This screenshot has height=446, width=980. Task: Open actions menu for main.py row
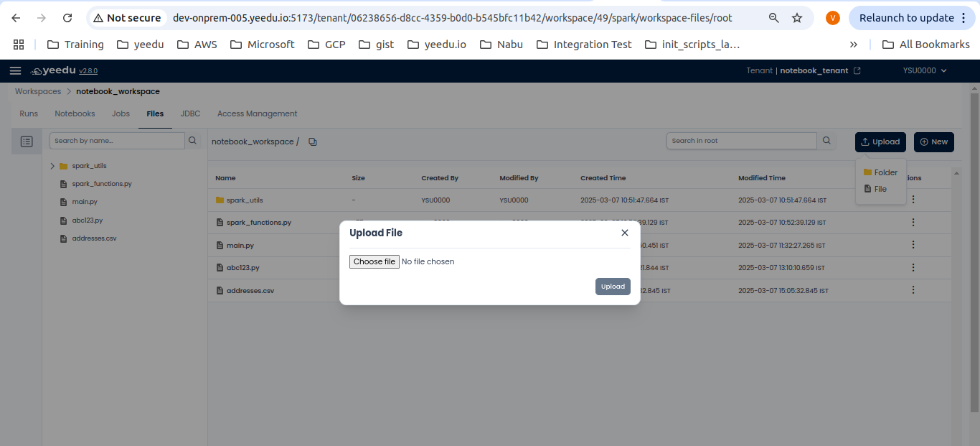(x=913, y=245)
